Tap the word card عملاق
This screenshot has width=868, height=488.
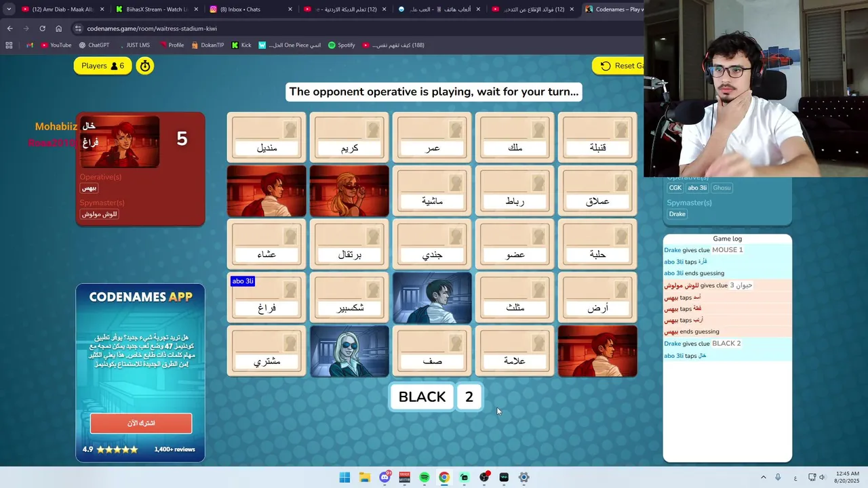(x=597, y=191)
